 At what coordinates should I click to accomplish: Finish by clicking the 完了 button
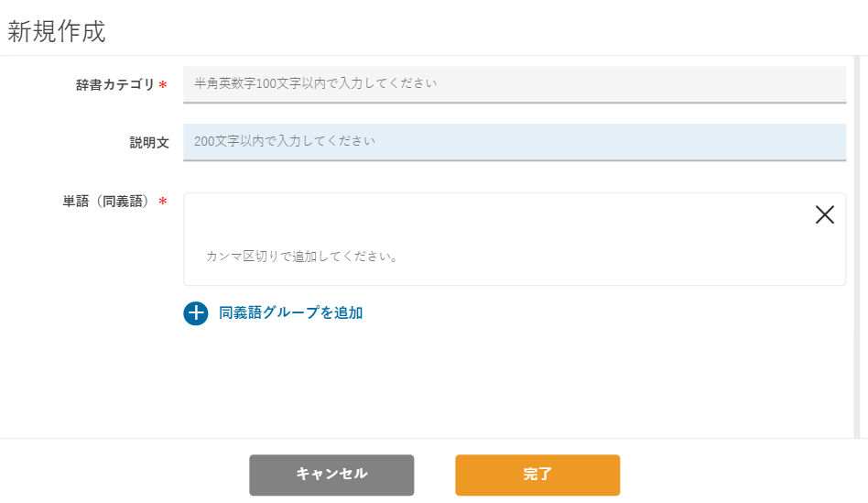(537, 475)
